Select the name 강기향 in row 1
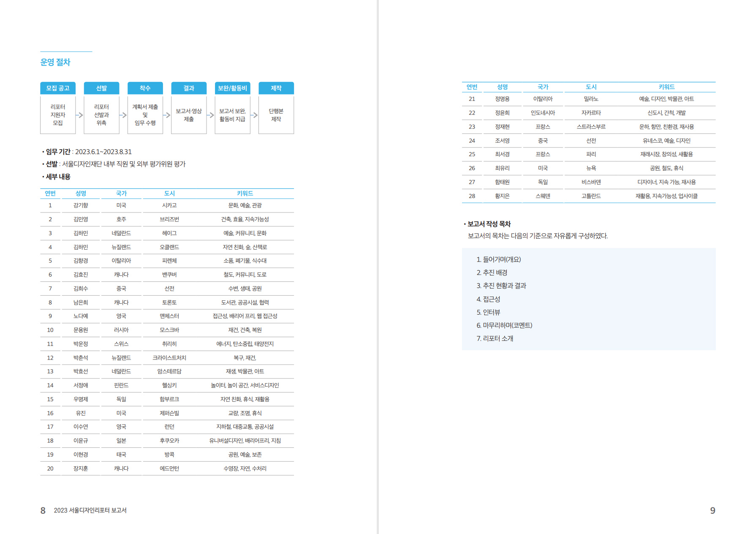756x534 pixels. (81, 205)
